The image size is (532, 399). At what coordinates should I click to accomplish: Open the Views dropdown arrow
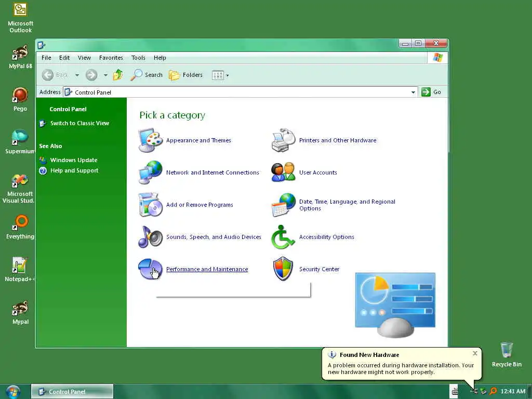228,75
